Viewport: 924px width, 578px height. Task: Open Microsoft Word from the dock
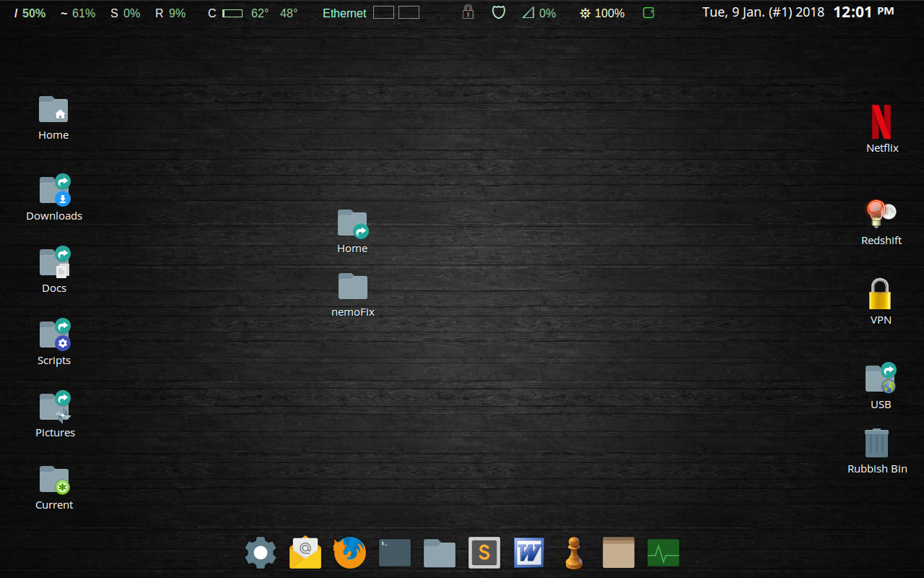tap(528, 552)
